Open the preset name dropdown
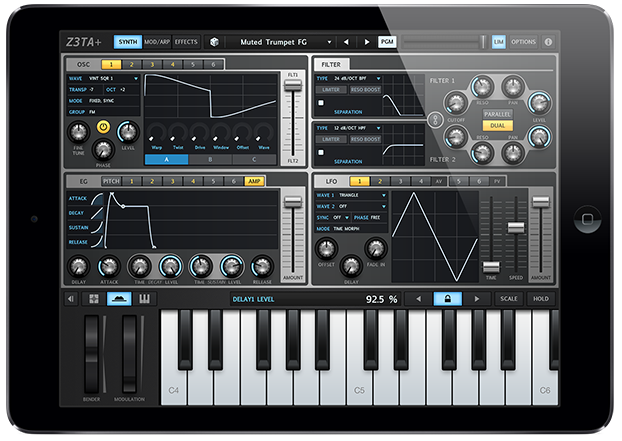 pos(281,42)
